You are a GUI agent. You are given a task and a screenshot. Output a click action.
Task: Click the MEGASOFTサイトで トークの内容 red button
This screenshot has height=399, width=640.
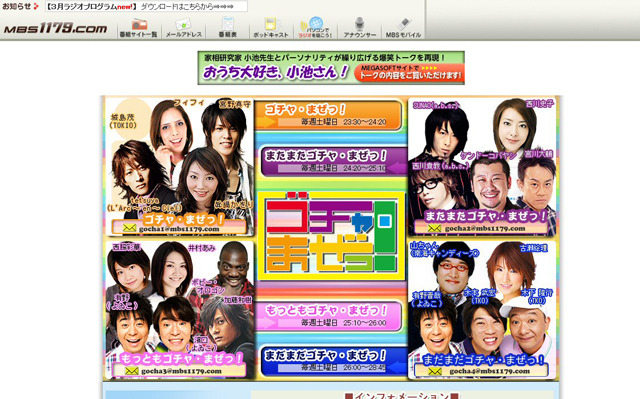pyautogui.click(x=409, y=73)
